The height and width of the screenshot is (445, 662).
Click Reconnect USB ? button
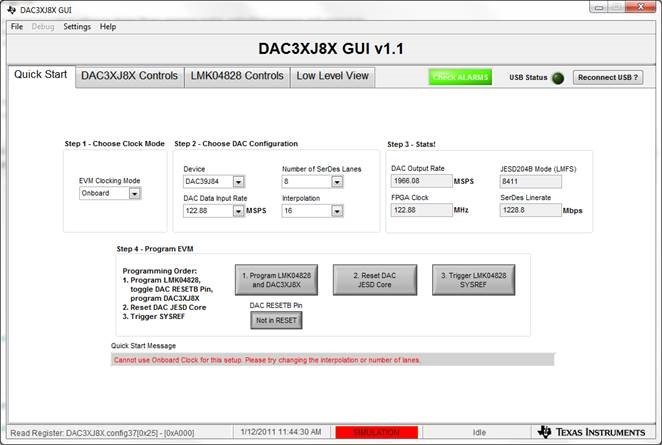pyautogui.click(x=608, y=77)
